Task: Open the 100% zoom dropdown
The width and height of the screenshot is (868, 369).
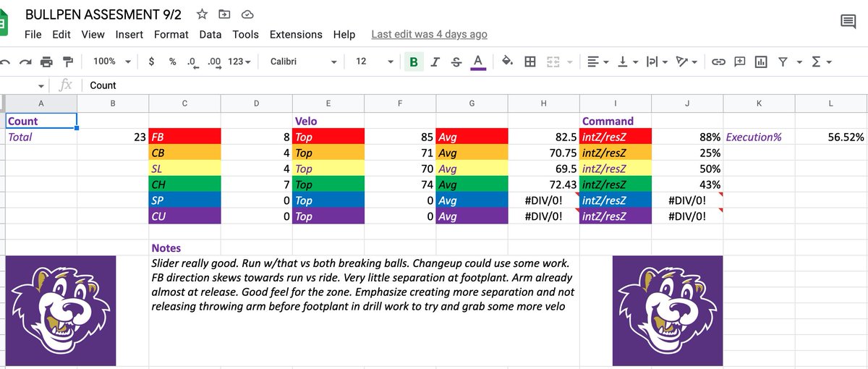Action: pos(111,62)
